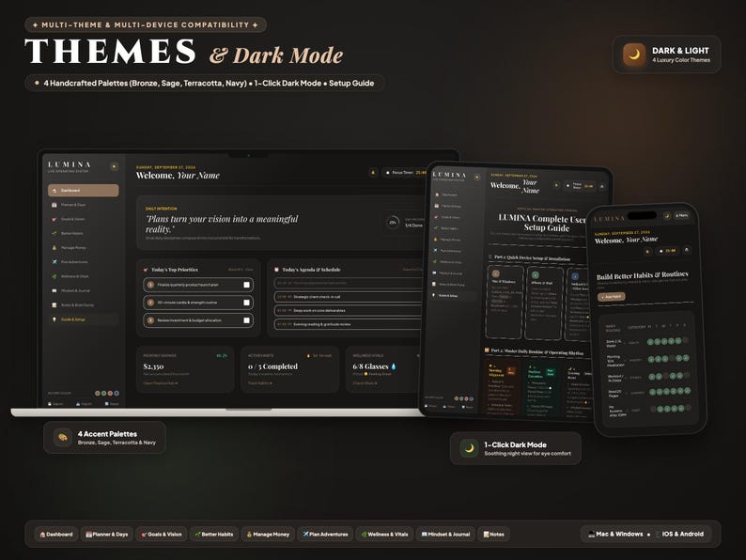Image resolution: width=746 pixels, height=560 pixels.
Task: Check the Review investment & budget allocation checkbox
Action: point(246,320)
